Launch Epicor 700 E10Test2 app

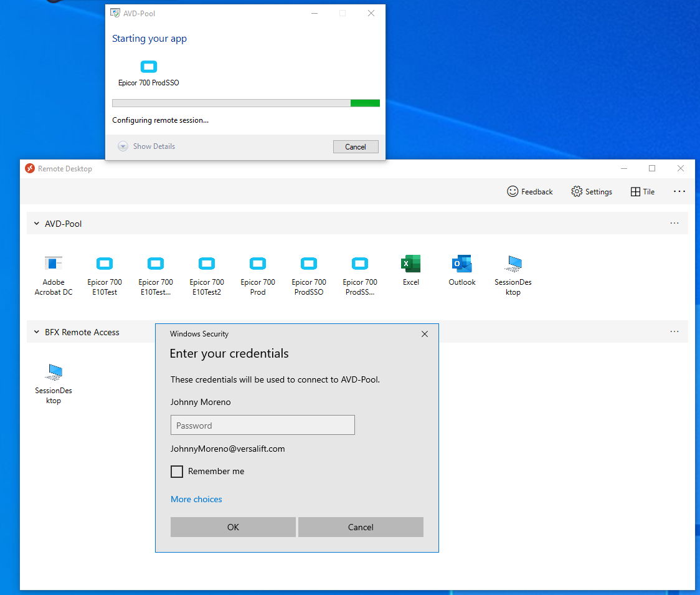click(207, 274)
